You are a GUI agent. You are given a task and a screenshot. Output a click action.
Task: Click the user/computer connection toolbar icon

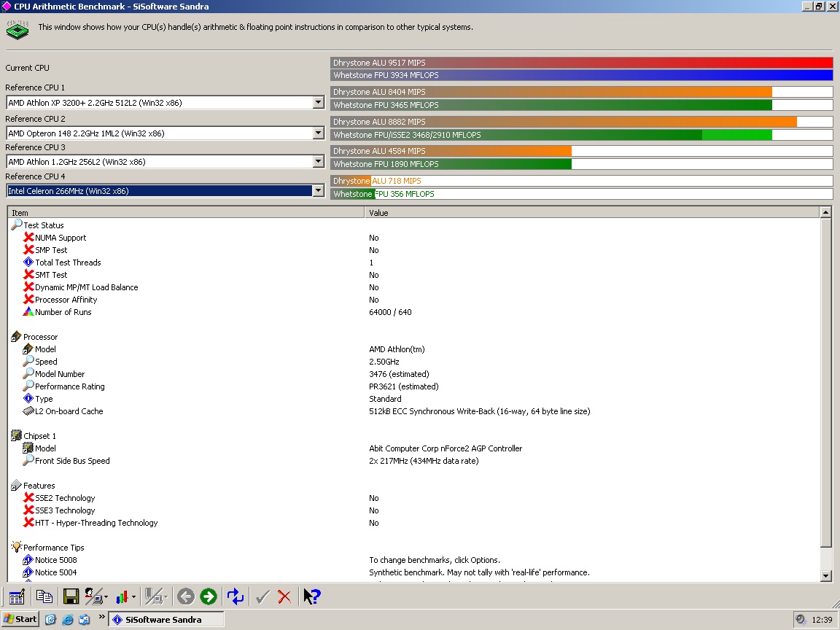pos(94,596)
